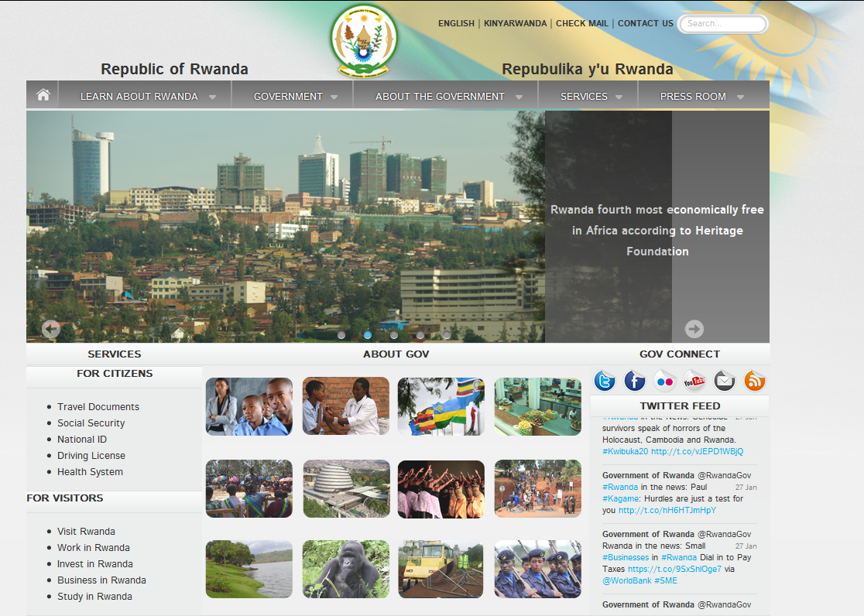Open the students in classroom thumbnail
864x616 pixels.
(249, 406)
